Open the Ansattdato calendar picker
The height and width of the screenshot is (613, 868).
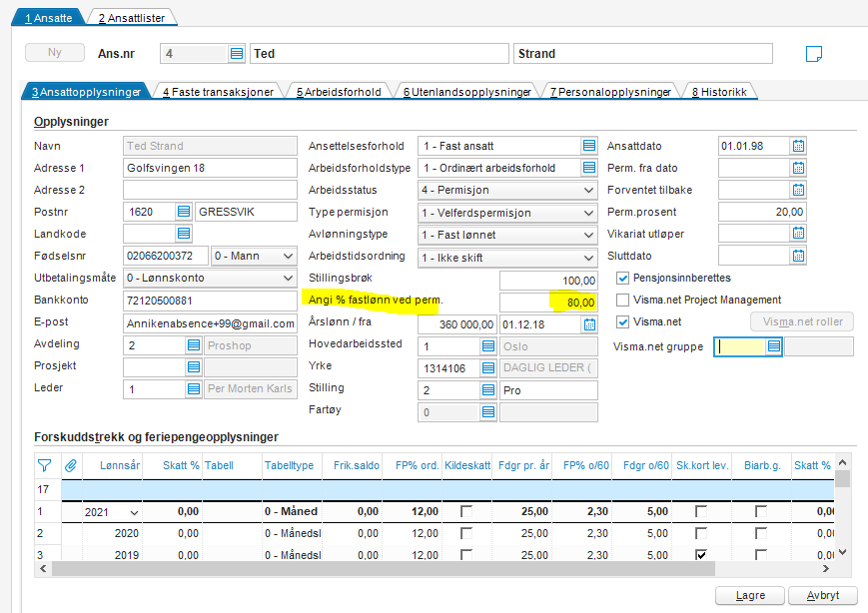tap(798, 146)
